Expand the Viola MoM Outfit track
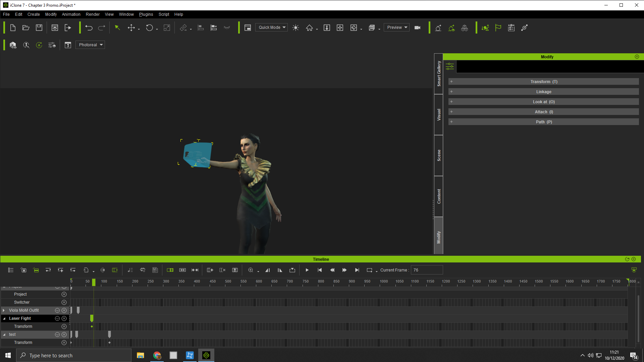The width and height of the screenshot is (644, 362). [x=4, y=310]
